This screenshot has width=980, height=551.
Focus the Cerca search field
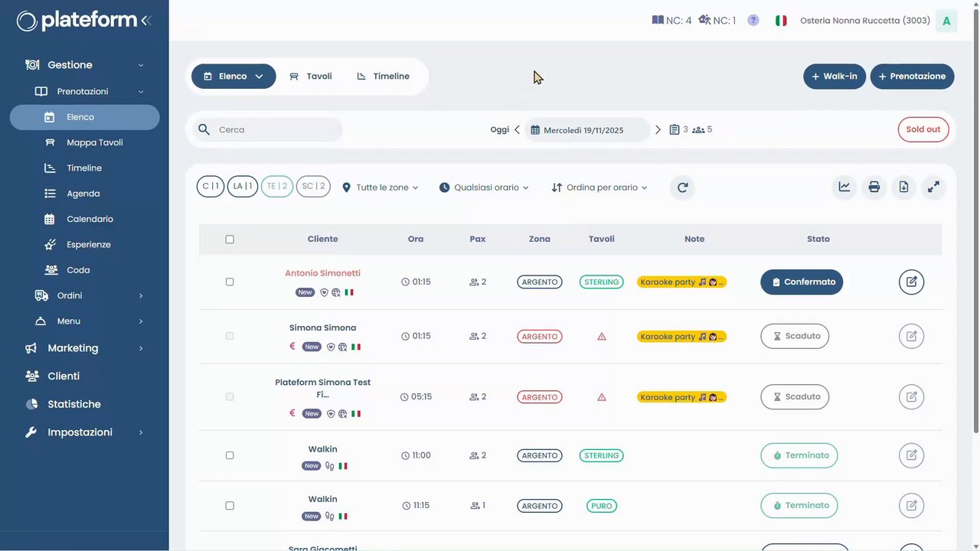tap(276, 130)
